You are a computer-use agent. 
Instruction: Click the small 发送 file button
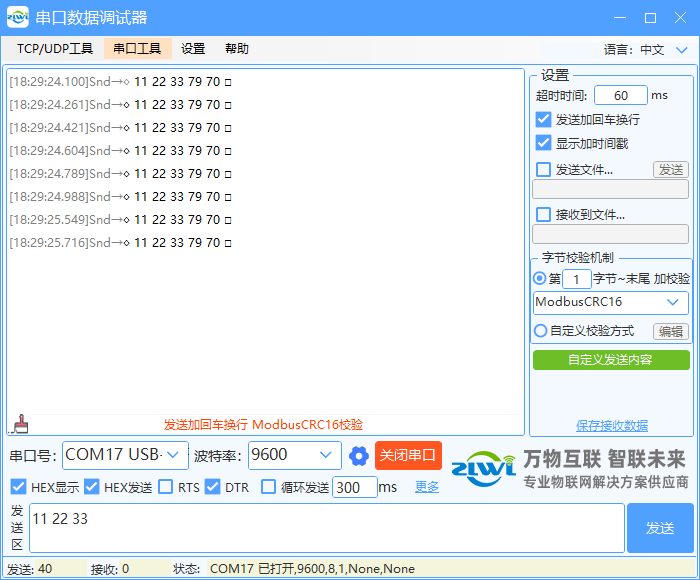(x=671, y=170)
